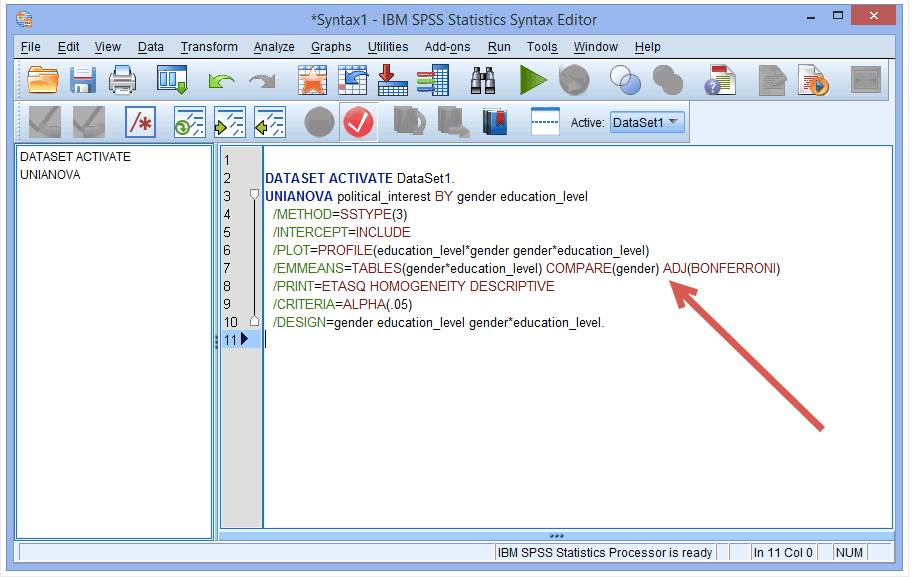
Task: Click the red checkmark icon
Action: [x=358, y=122]
